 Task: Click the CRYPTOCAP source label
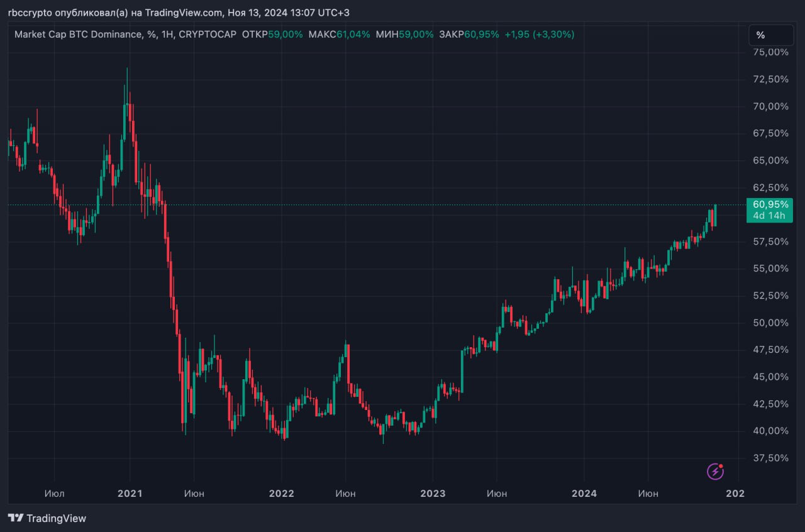[208, 35]
